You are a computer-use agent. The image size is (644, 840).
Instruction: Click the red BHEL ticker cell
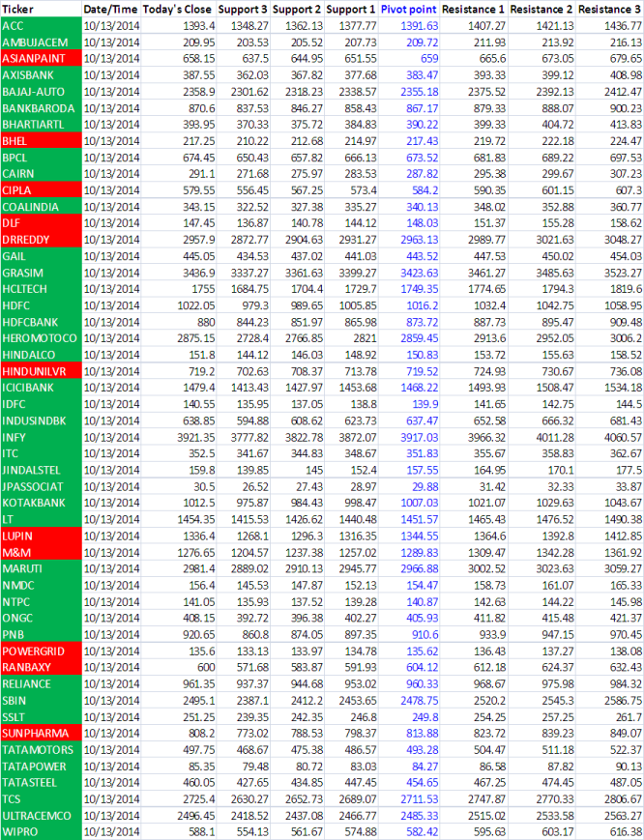42,141
